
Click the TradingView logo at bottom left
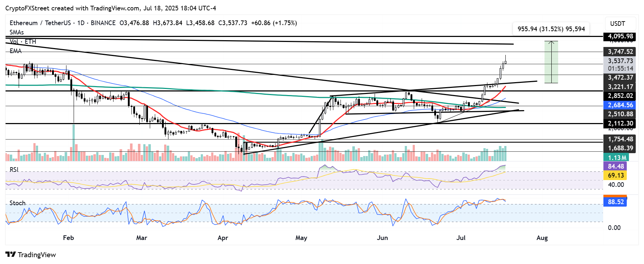click(31, 255)
